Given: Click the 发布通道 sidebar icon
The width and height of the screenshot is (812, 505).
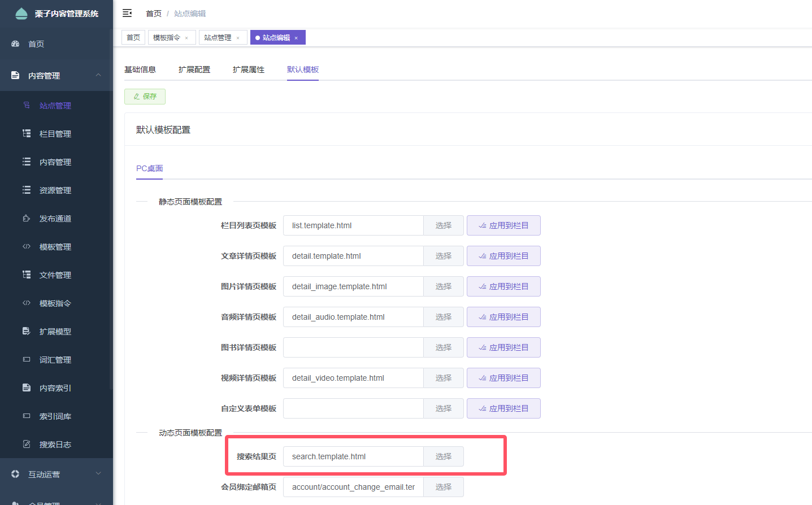Looking at the screenshot, I should (27, 218).
